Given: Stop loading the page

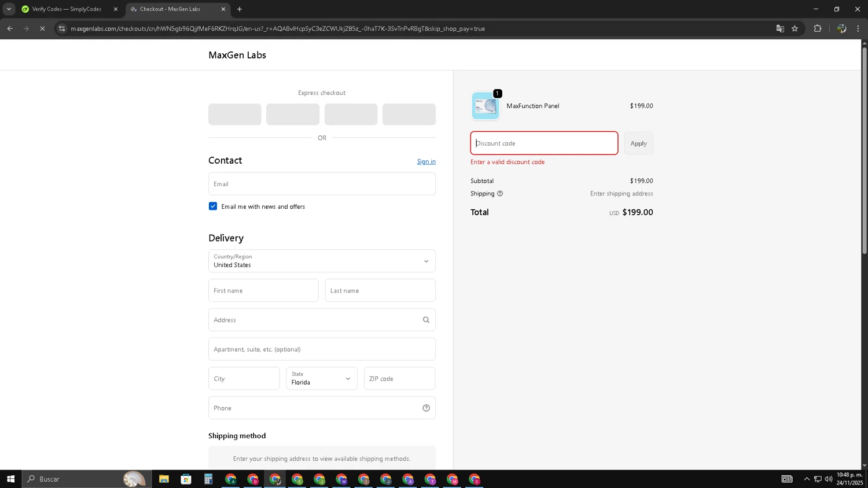Looking at the screenshot, I should pos(42,28).
